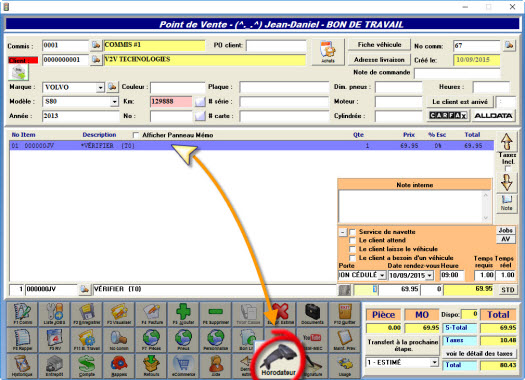The height and width of the screenshot is (380, 525).
Task: Open the Personnalisé globe icon
Action: [x=215, y=340]
